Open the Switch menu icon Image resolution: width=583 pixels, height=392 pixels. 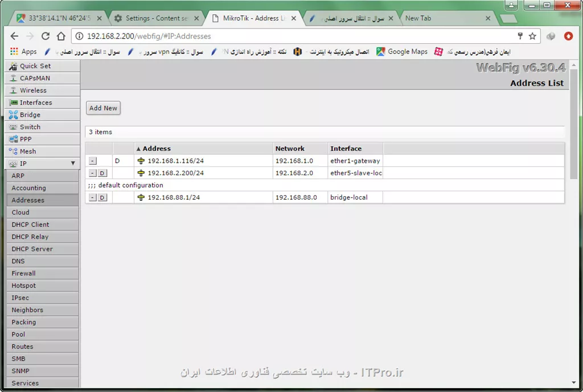pyautogui.click(x=14, y=127)
